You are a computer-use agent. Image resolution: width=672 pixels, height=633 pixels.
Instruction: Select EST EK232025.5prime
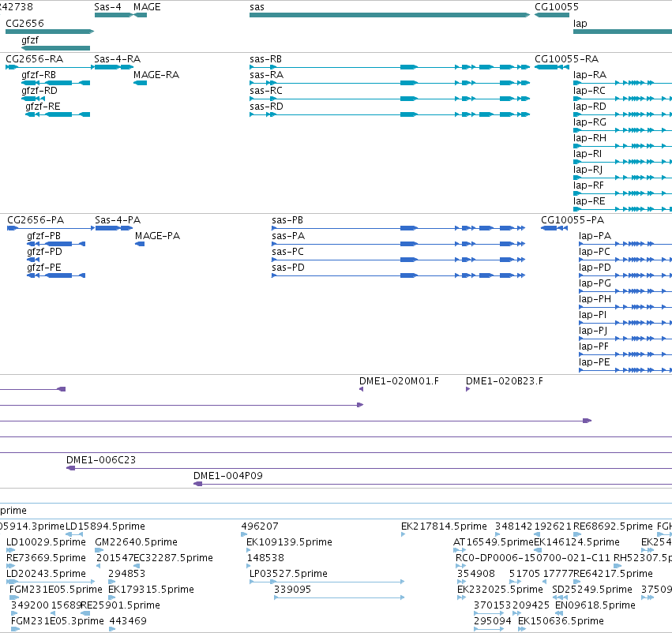(x=462, y=597)
